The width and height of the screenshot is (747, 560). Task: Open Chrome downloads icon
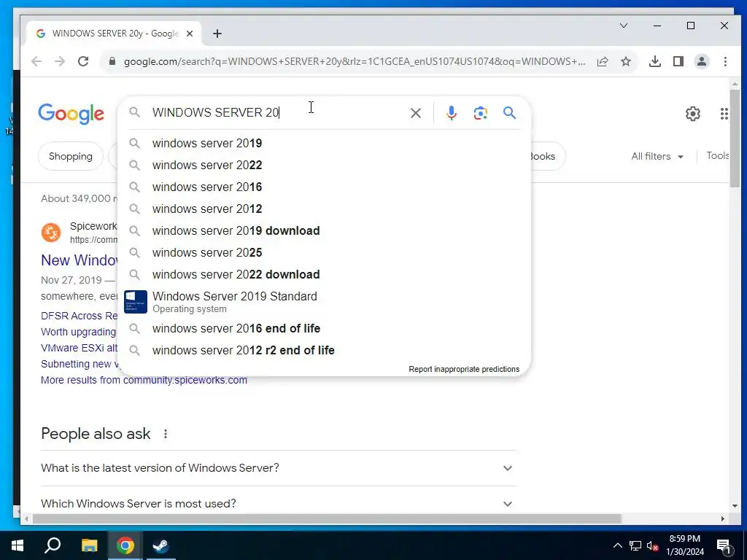(x=655, y=61)
